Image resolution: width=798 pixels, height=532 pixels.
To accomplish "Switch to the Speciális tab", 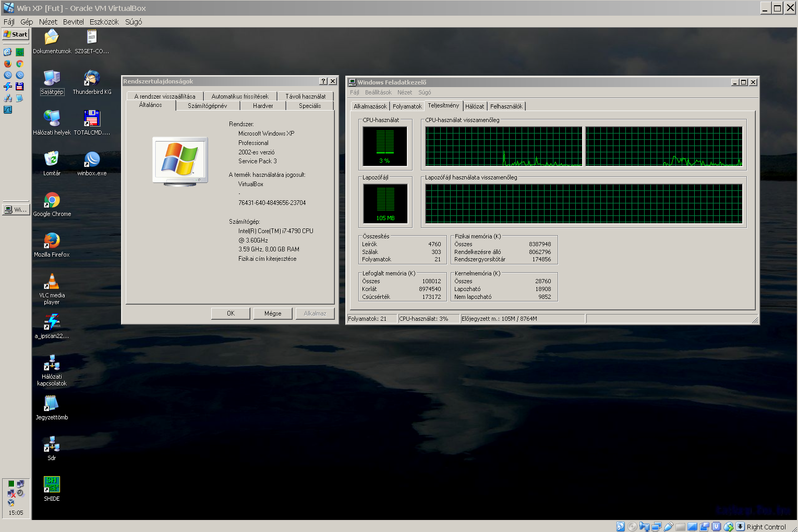I will 310,106.
